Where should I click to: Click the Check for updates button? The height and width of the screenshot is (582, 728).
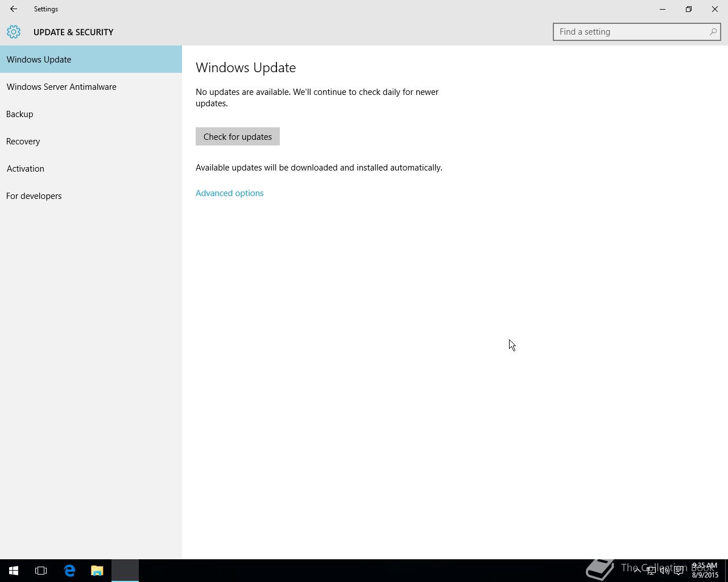click(x=238, y=136)
